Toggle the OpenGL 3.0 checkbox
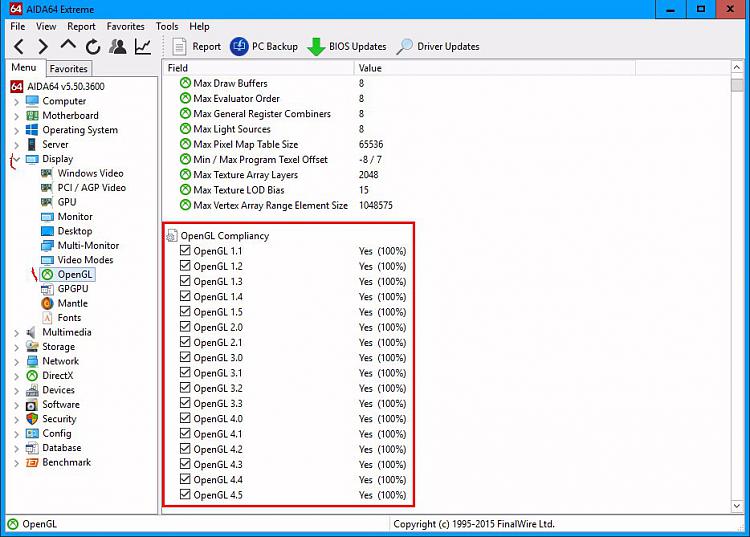 [x=185, y=357]
